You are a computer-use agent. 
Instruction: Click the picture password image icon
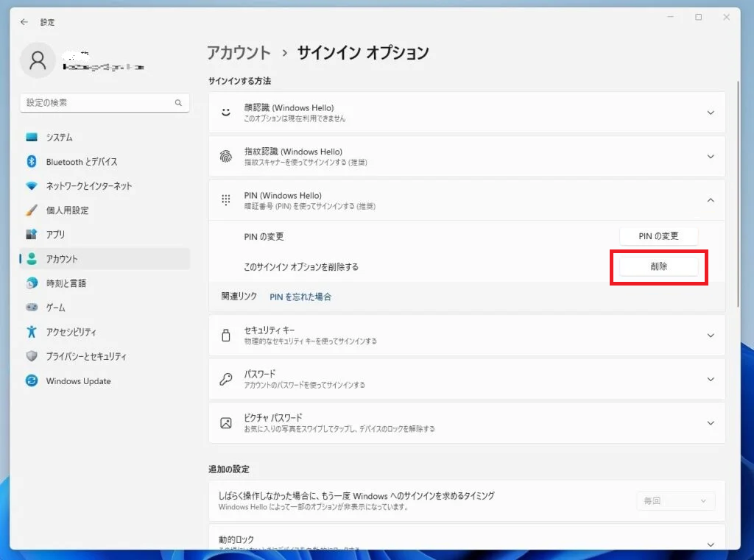(225, 423)
